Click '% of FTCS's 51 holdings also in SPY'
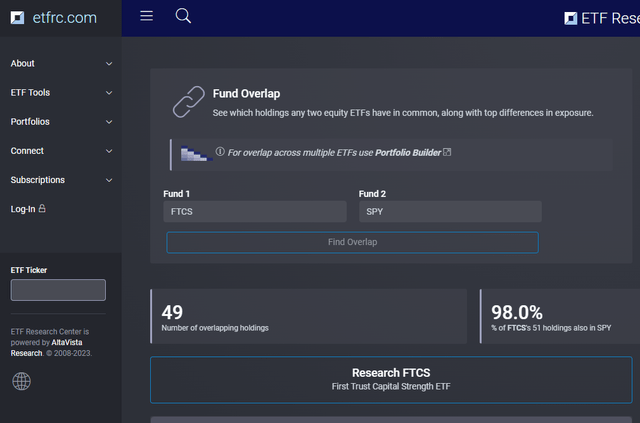 pos(551,328)
